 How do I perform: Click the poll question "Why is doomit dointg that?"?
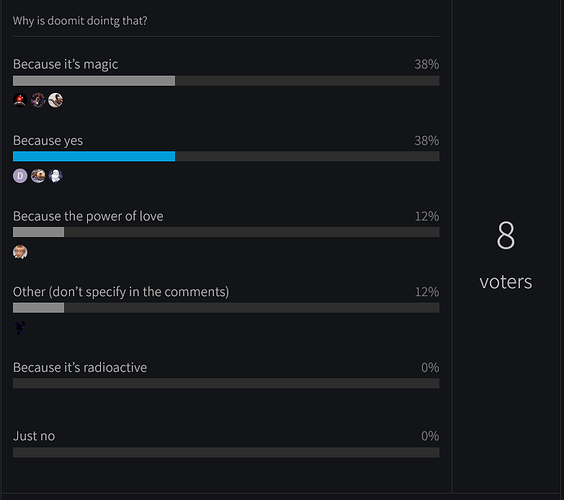pyautogui.click(x=80, y=21)
